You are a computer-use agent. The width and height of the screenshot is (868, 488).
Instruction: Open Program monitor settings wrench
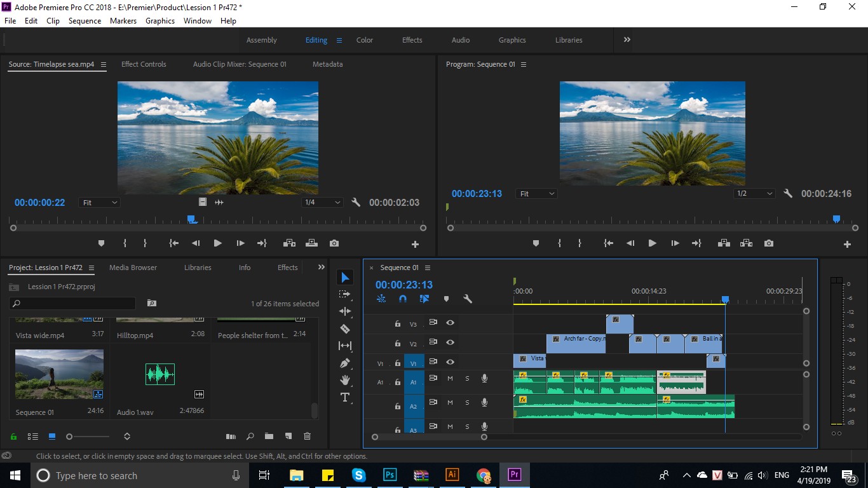pos(788,193)
